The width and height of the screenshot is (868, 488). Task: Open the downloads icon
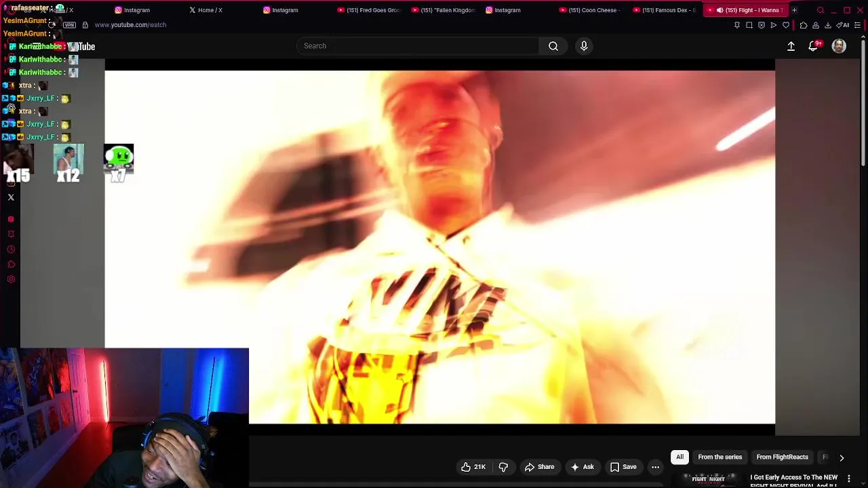[x=828, y=25]
